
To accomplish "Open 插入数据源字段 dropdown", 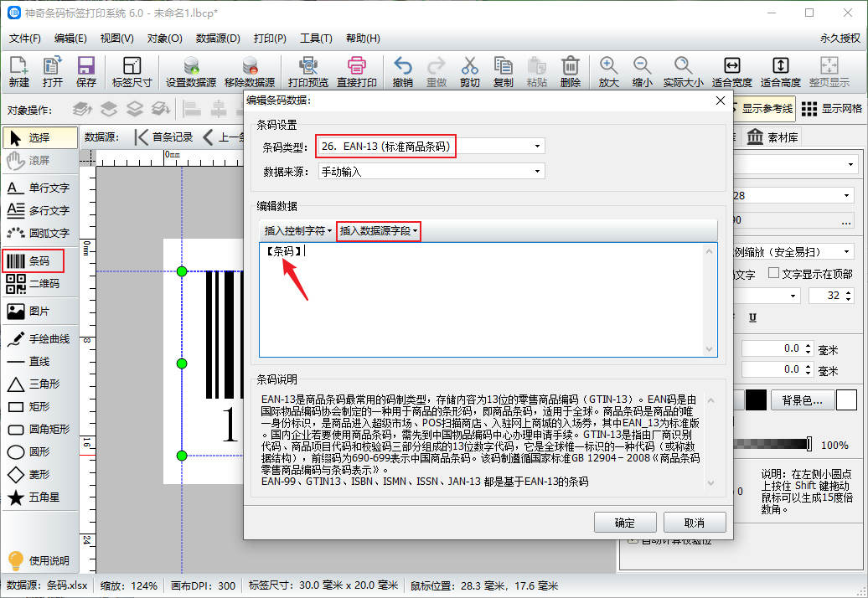I will click(x=379, y=230).
